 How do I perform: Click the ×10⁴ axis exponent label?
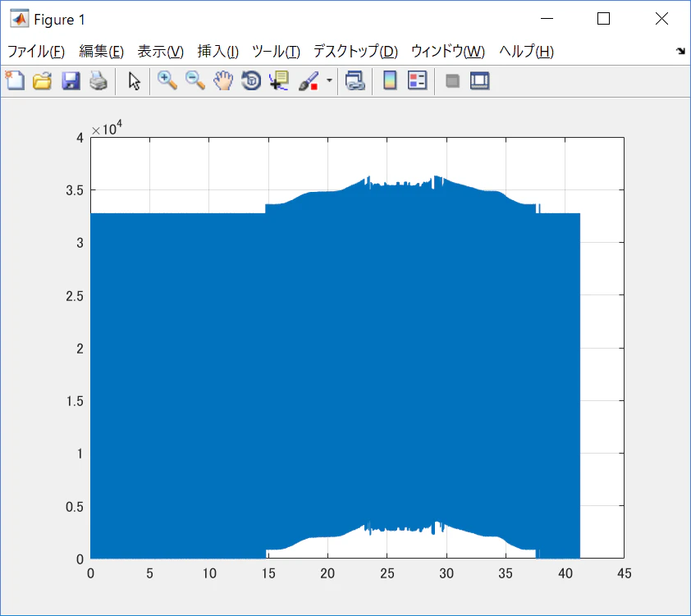click(107, 128)
